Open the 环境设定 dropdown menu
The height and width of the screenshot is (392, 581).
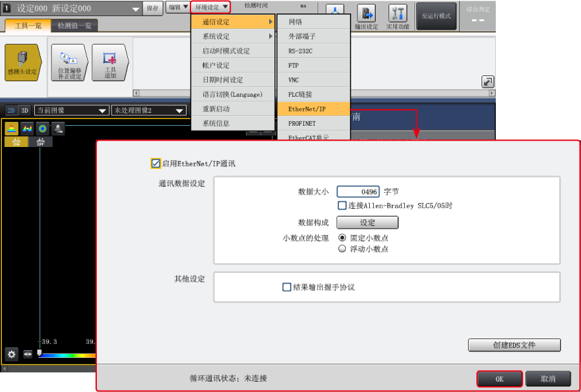[212, 7]
